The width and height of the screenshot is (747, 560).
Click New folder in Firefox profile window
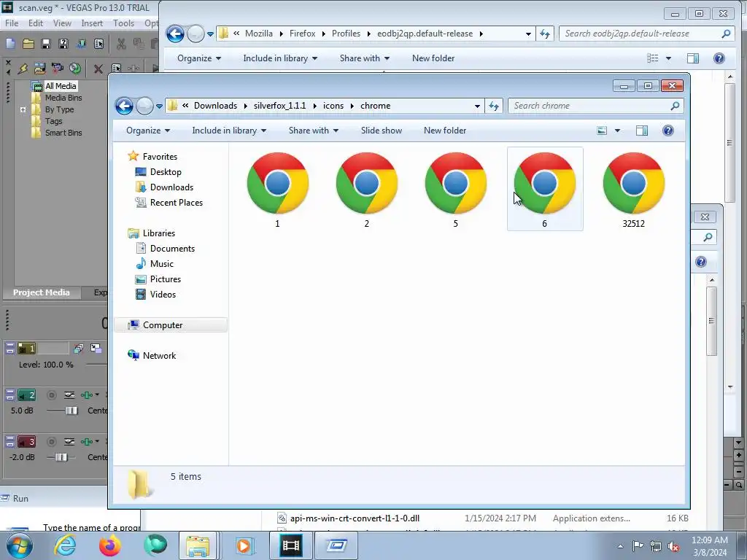point(433,58)
